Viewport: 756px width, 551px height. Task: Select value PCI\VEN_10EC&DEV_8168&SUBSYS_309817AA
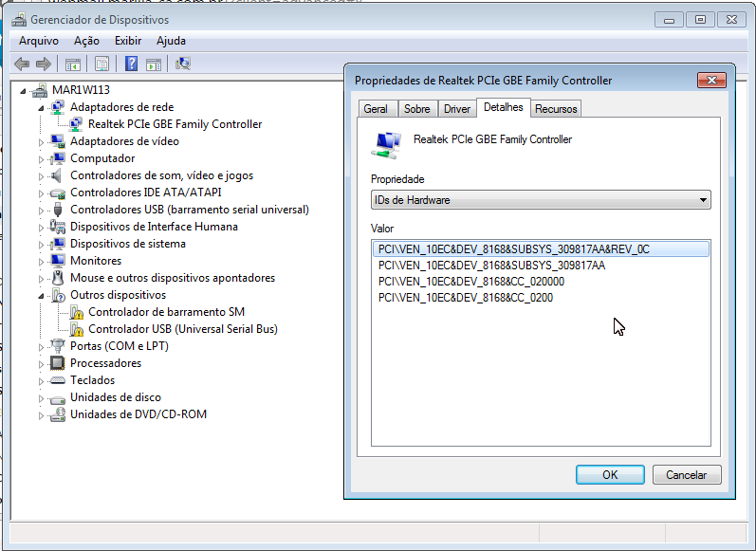491,266
